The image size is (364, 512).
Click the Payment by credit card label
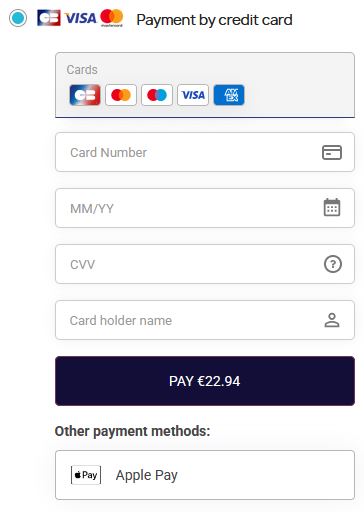(x=214, y=20)
